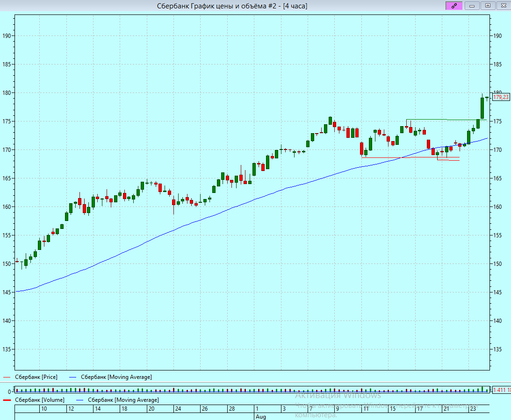This screenshot has height=420, width=511.
Task: Select the price chart's Сбербанк [Moving Average] legend
Action: [x=116, y=377]
